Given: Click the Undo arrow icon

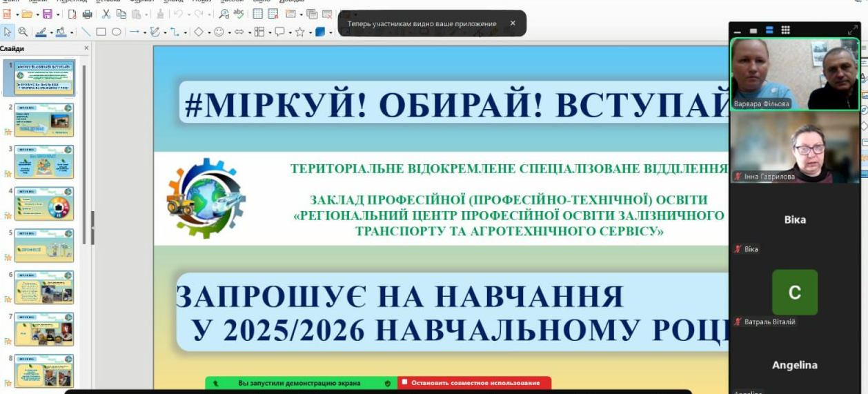Looking at the screenshot, I should 178,14.
